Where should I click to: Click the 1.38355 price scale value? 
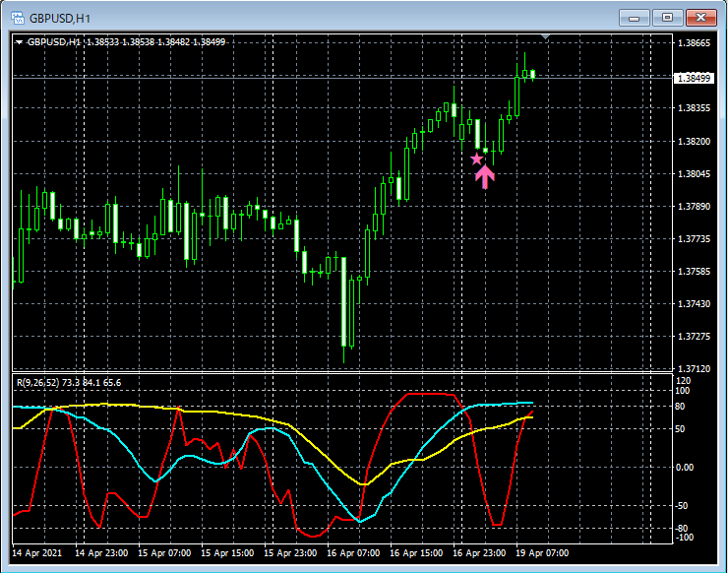[694, 108]
